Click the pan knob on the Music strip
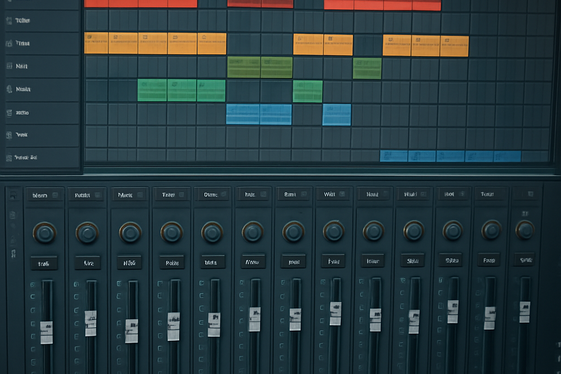Screen dimensions: 561x374 (130, 233)
